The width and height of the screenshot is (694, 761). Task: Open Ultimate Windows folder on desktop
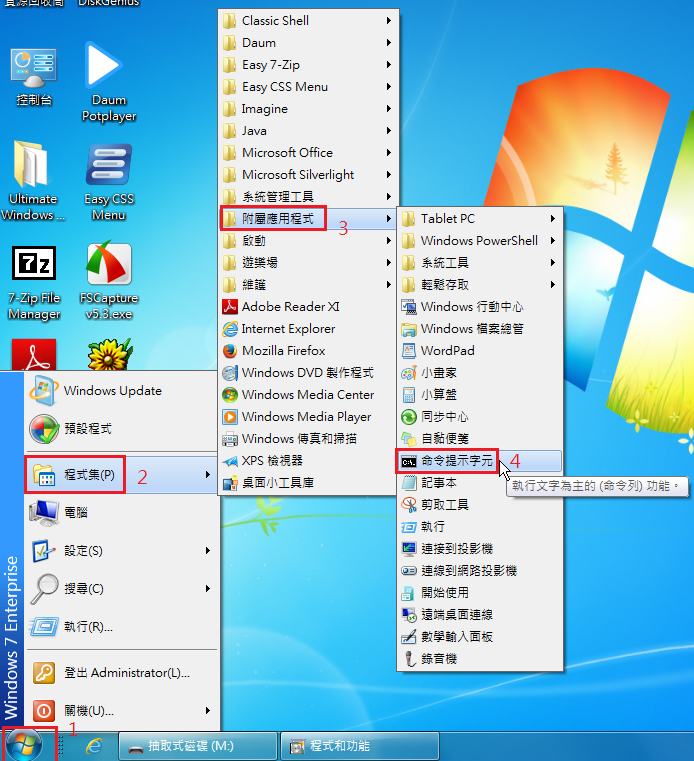[33, 181]
